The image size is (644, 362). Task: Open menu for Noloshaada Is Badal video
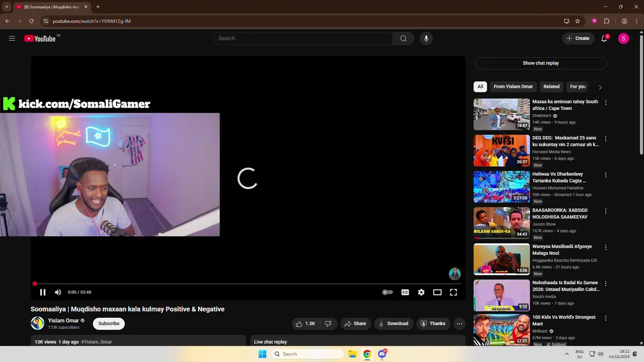[606, 284]
